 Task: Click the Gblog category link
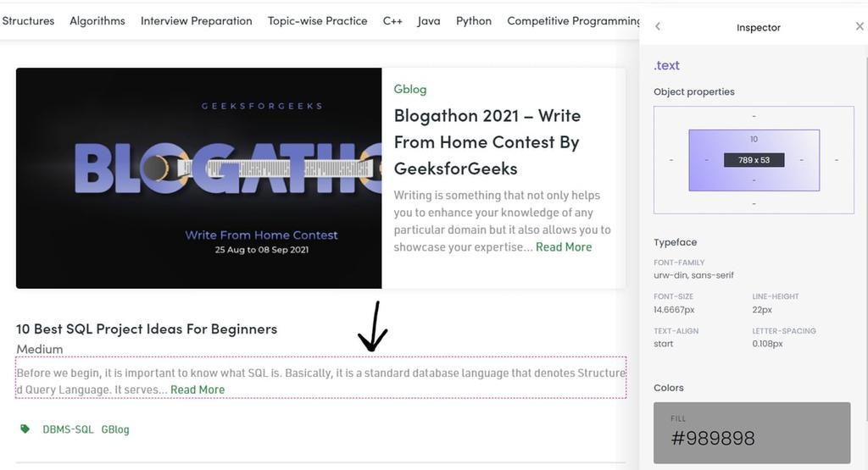point(410,89)
